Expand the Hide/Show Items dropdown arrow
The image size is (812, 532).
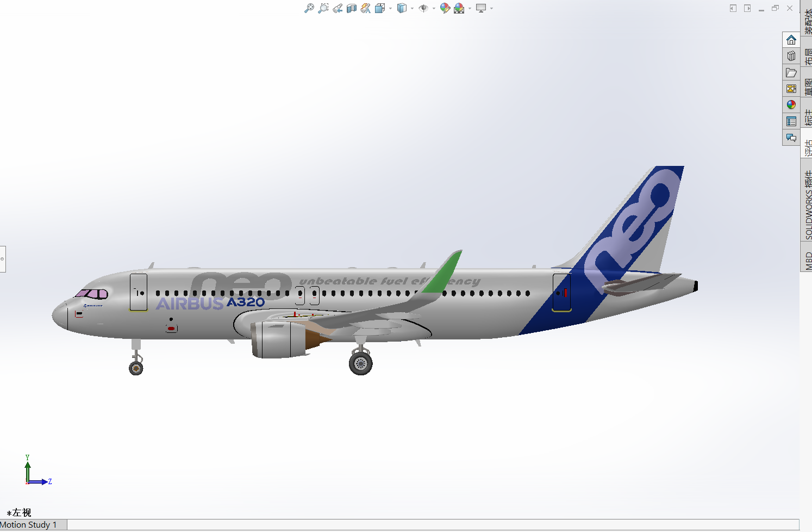pyautogui.click(x=434, y=9)
